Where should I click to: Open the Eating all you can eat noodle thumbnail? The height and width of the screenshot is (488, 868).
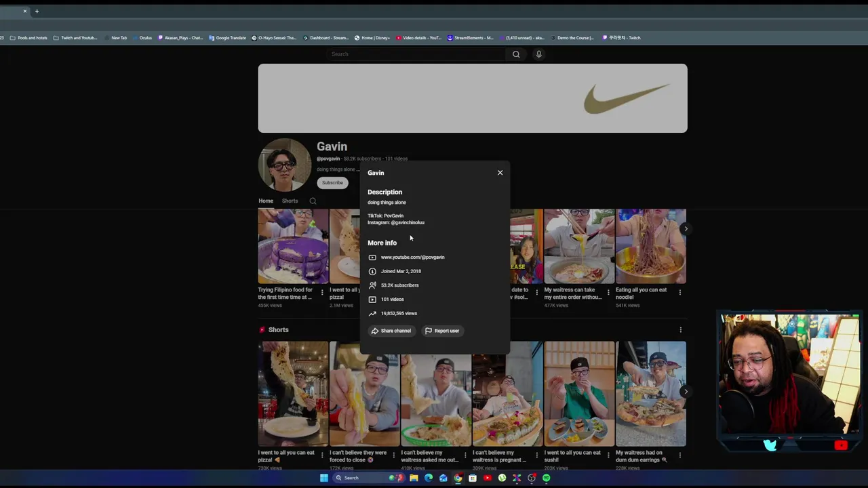651,246
